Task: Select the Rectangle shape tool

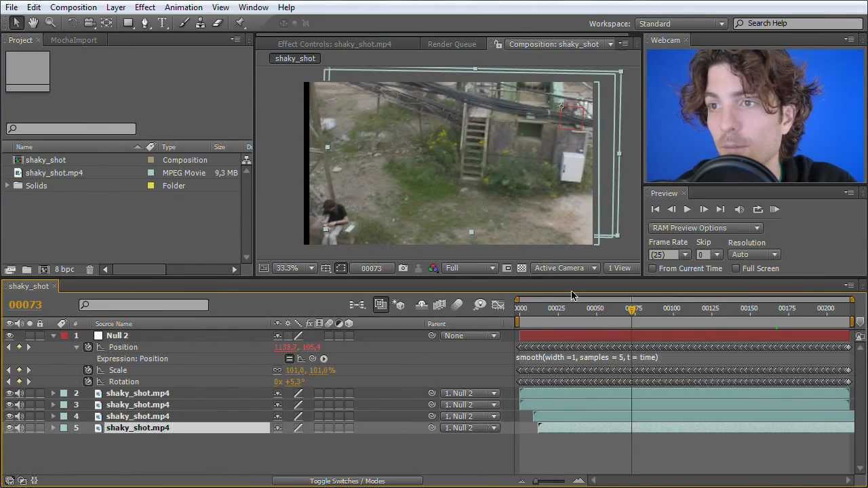Action: [128, 23]
